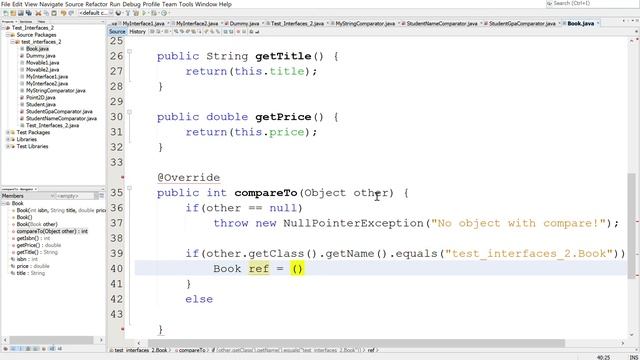Click the Save All toolbar icon
Image resolution: width=640 pixels, height=360 pixels.
[x=29, y=13]
